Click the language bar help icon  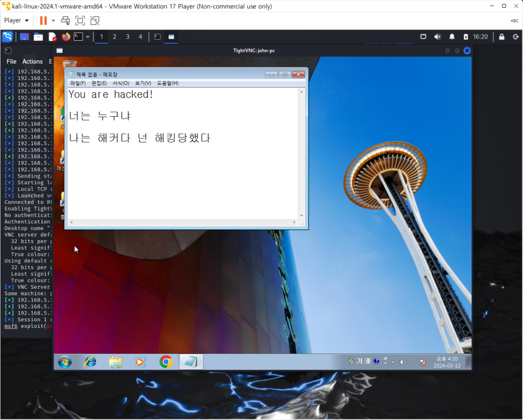pyautogui.click(x=377, y=361)
